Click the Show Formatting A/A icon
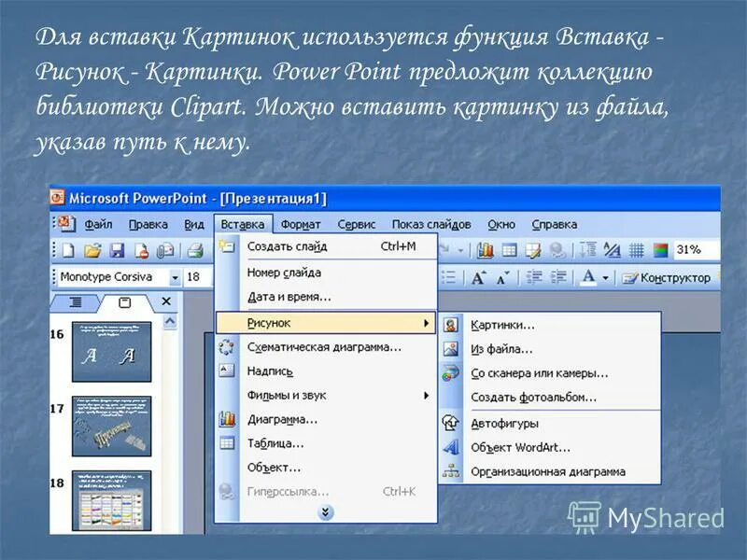 [613, 249]
